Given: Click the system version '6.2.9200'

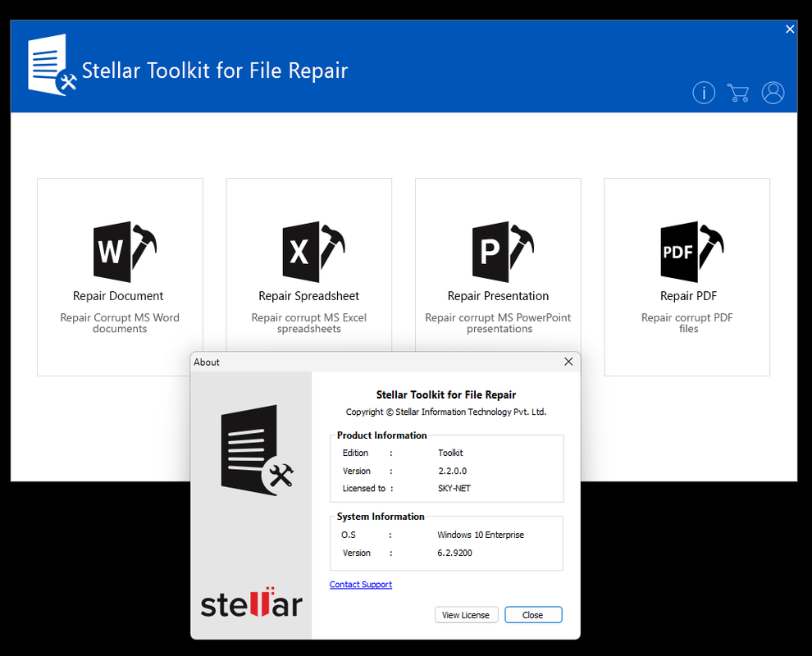Looking at the screenshot, I should coord(454,553).
